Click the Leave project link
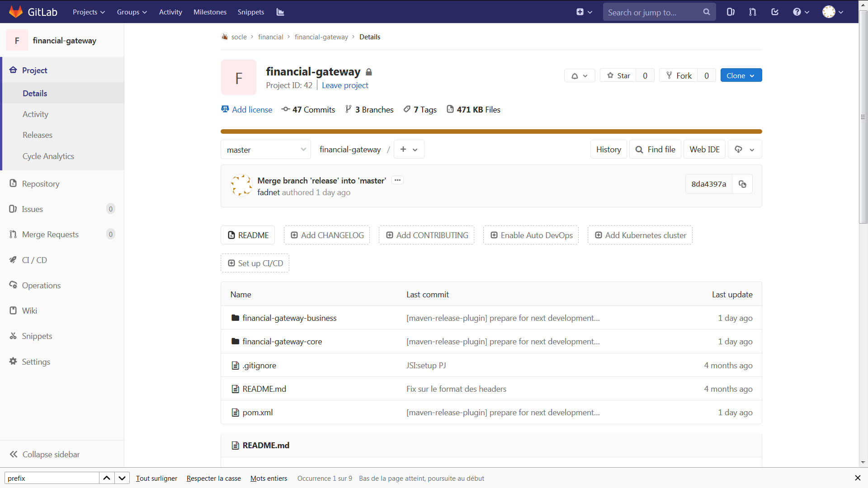Image resolution: width=868 pixels, height=488 pixels. [x=345, y=85]
